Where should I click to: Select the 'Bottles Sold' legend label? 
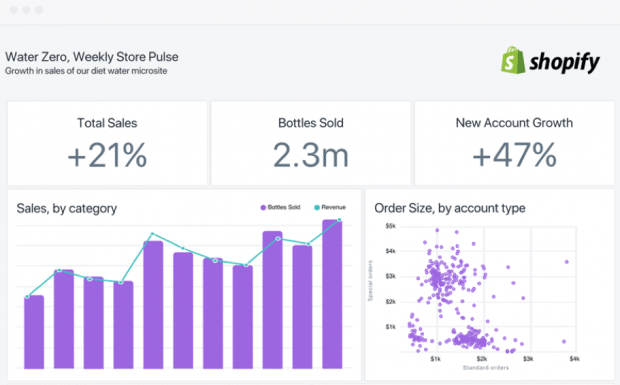pyautogui.click(x=284, y=207)
